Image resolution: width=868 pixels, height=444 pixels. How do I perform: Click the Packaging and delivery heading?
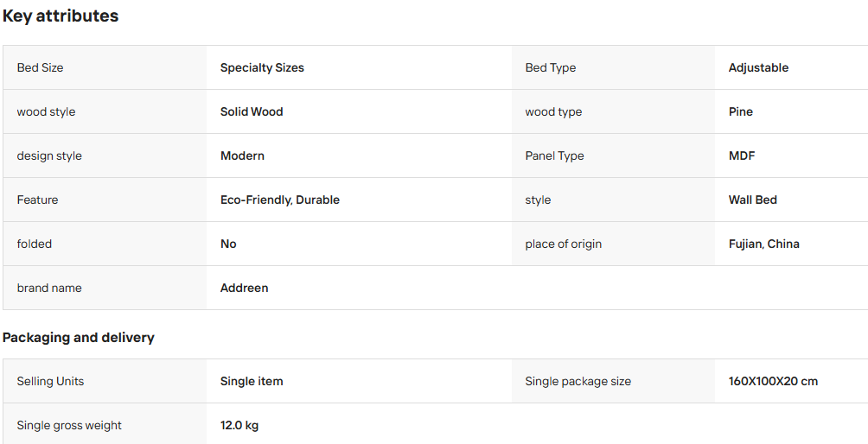point(78,337)
